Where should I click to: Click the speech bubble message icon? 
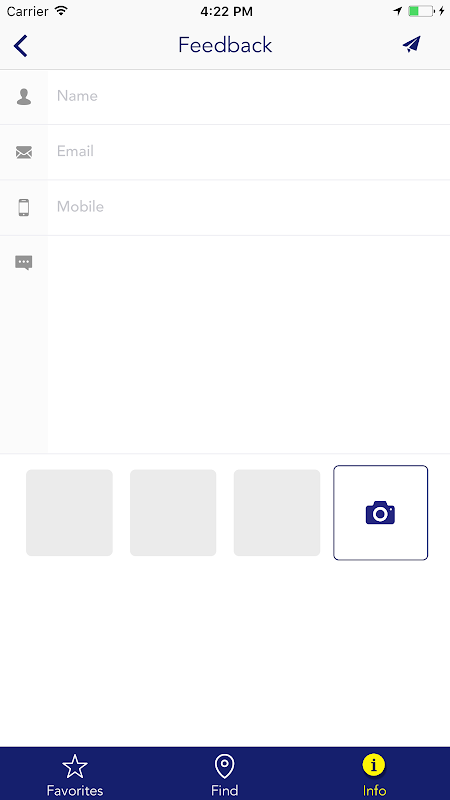tap(24, 263)
